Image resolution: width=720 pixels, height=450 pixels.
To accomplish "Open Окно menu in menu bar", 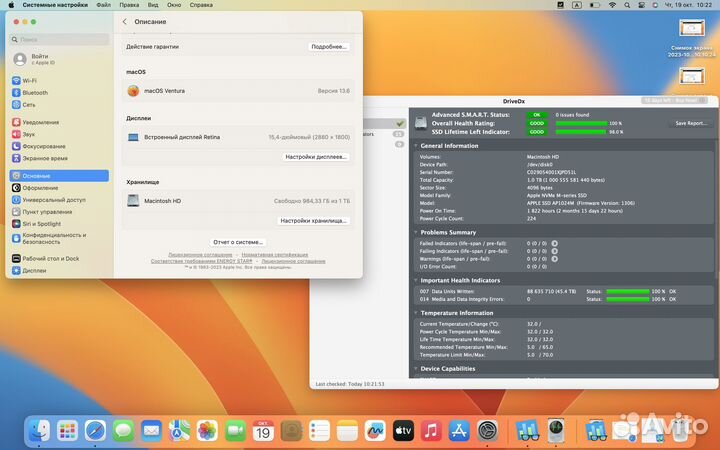I will click(x=174, y=5).
